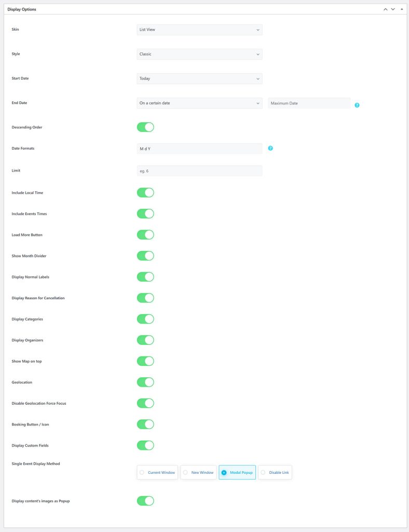Focus the Limit text field
The height and width of the screenshot is (532, 409).
[x=199, y=170]
